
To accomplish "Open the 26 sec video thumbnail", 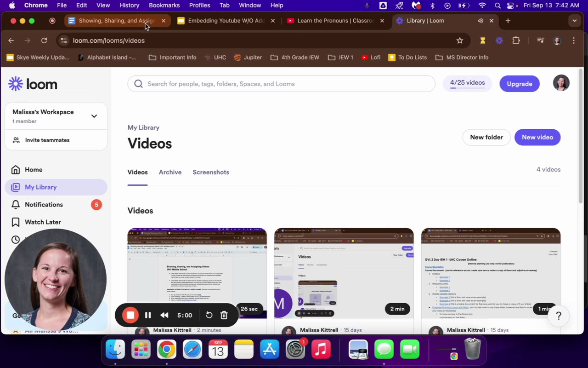I will coord(197,273).
